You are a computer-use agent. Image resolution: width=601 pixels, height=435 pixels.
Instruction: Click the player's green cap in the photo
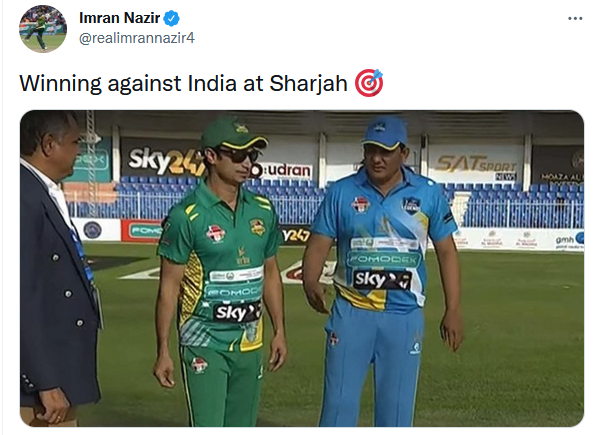click(233, 134)
